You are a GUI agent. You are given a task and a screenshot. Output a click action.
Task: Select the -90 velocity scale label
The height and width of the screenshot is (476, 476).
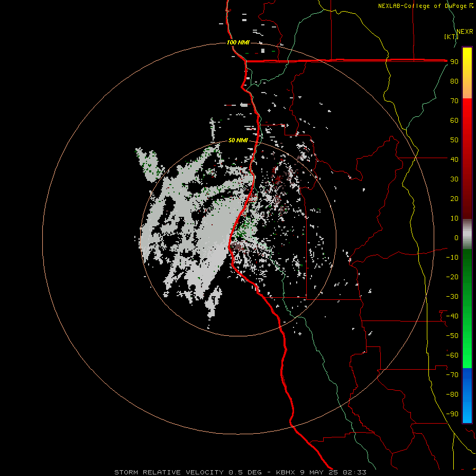(x=452, y=414)
